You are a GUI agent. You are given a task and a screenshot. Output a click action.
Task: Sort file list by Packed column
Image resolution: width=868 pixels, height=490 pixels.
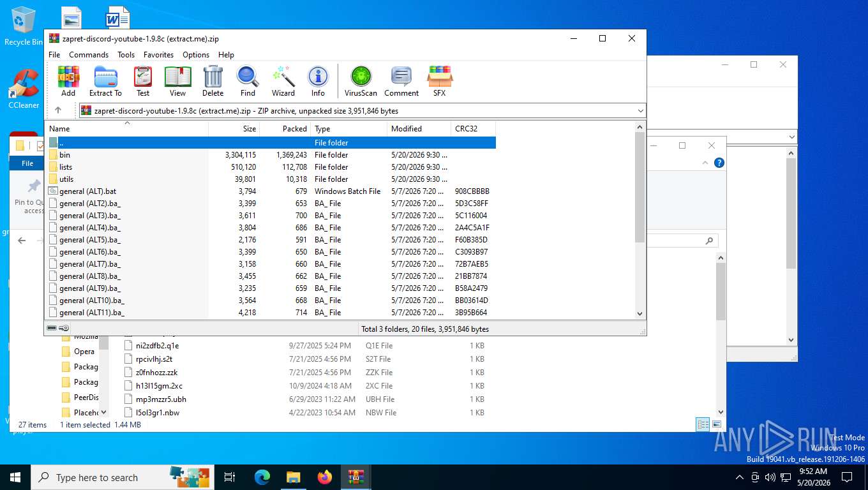(x=285, y=128)
